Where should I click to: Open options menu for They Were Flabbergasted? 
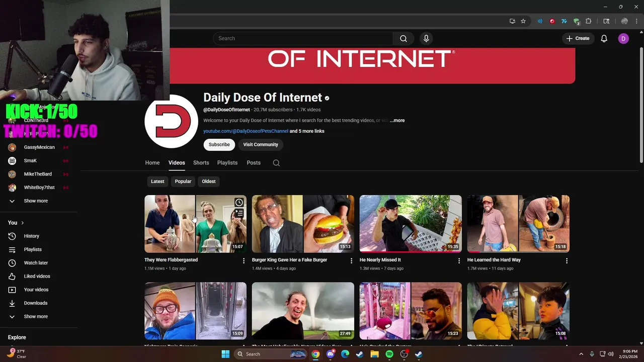[x=244, y=260]
